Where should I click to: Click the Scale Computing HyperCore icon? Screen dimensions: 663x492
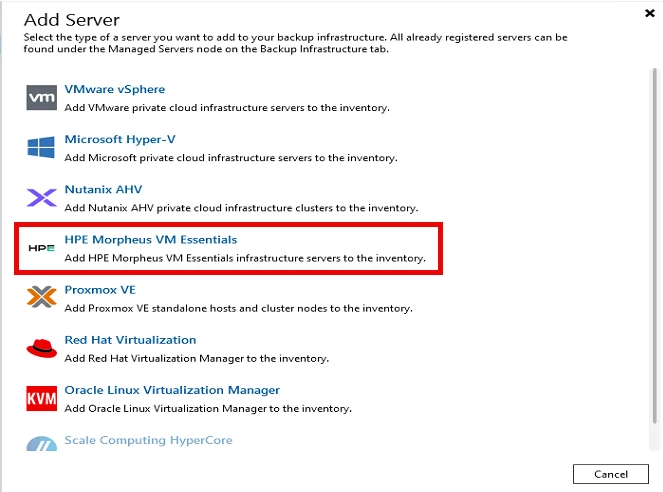[x=41, y=443]
